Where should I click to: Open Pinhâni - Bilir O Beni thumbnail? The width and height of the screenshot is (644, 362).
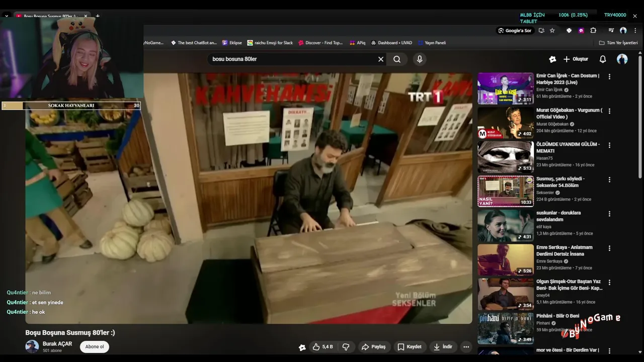coord(506,328)
